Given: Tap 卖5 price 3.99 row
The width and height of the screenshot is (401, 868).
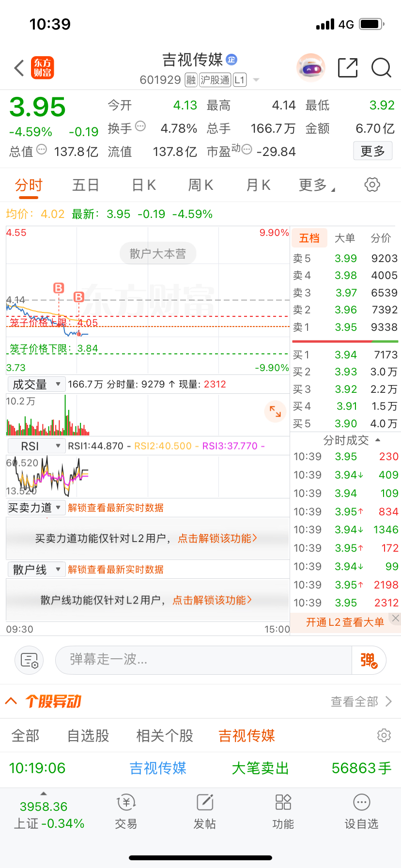Looking at the screenshot, I should click(345, 258).
